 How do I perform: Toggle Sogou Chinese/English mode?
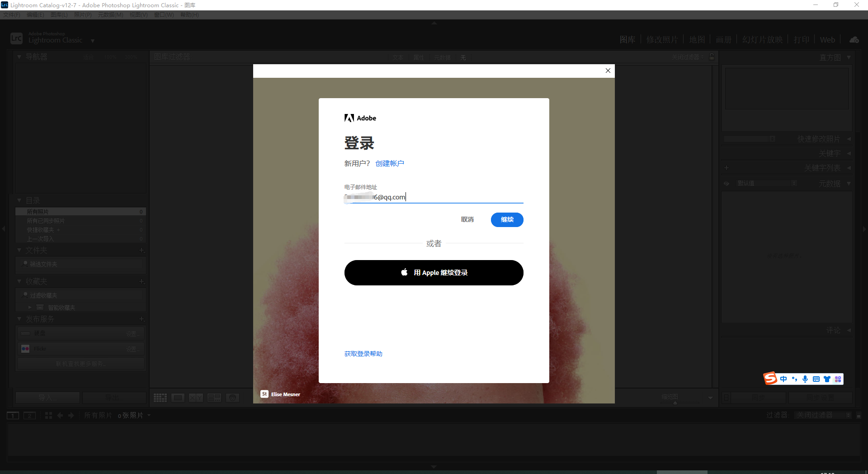(x=783, y=379)
